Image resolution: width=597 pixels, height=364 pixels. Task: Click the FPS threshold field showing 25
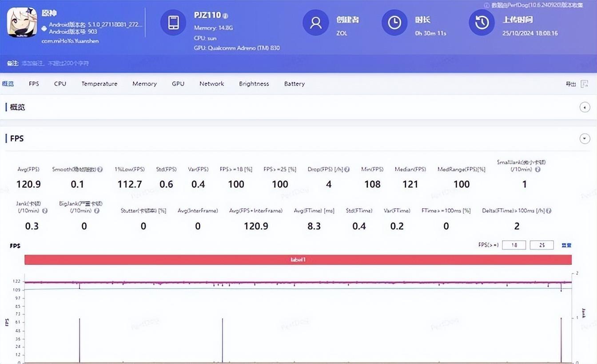coord(541,245)
